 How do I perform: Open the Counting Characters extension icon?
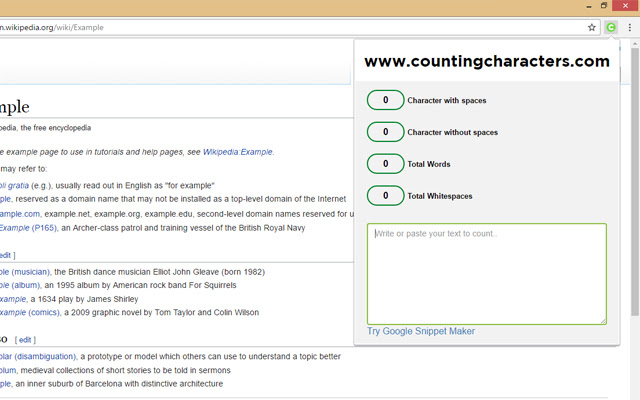coord(611,27)
